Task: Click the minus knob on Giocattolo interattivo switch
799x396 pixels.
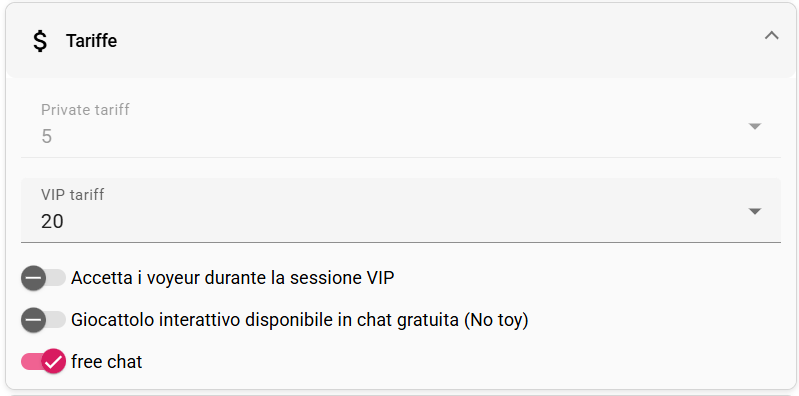Action: click(x=34, y=321)
